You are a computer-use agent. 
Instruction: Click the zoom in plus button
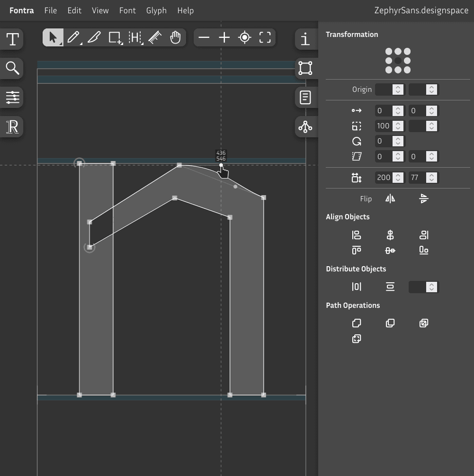coord(224,37)
